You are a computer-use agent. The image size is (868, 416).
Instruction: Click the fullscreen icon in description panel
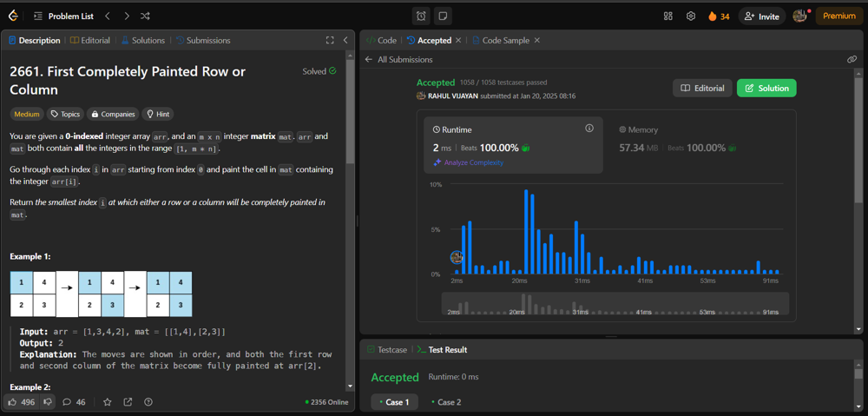point(330,40)
